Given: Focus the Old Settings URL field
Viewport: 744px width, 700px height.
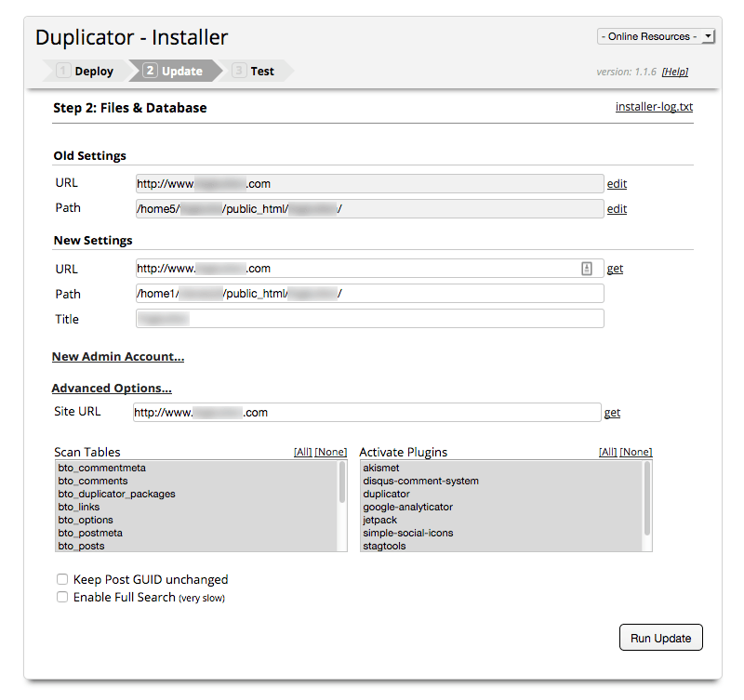Looking at the screenshot, I should point(369,183).
